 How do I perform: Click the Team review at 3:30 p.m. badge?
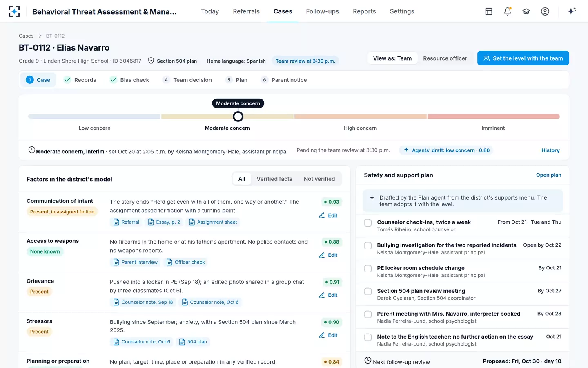click(x=305, y=61)
